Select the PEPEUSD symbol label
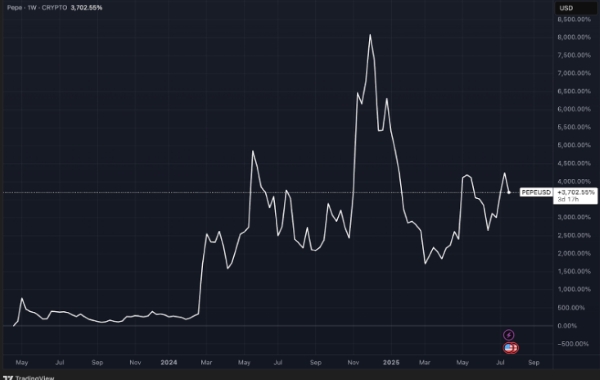600x380 pixels. (536, 192)
